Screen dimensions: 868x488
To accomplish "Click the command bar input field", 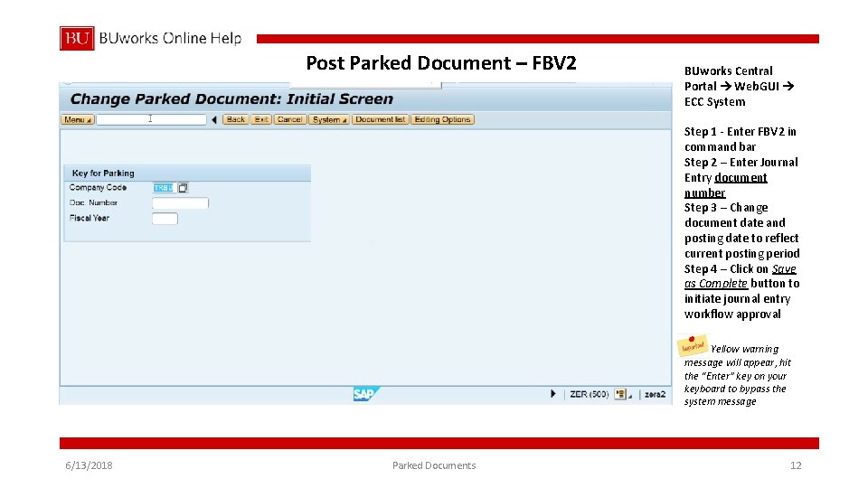I will [152, 119].
